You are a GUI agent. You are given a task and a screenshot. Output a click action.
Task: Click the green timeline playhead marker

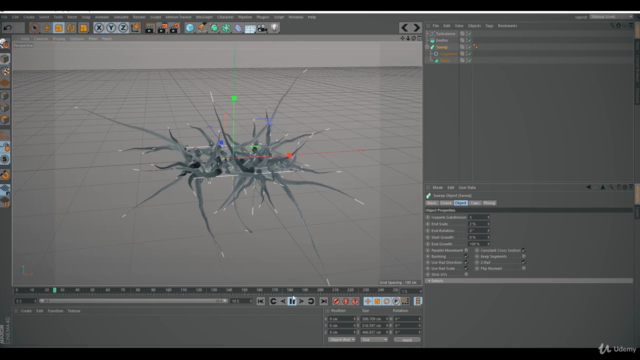coord(55,290)
